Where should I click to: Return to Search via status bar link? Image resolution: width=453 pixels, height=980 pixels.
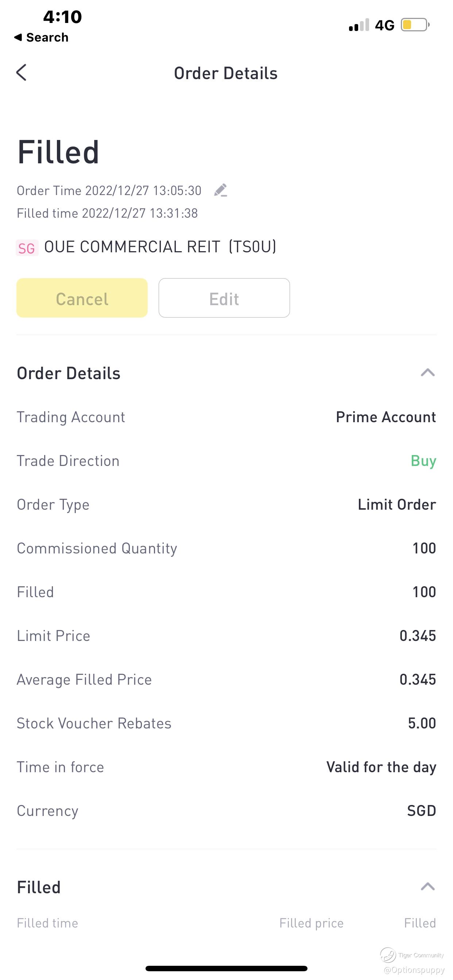click(x=41, y=37)
